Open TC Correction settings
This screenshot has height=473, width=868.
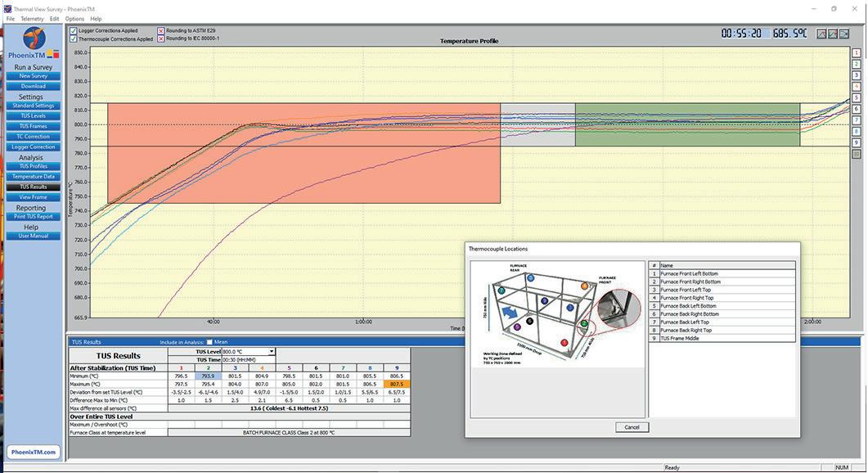(x=34, y=137)
